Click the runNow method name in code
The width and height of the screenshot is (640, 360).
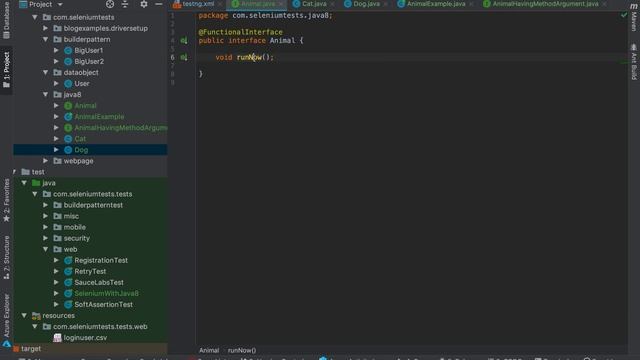[x=249, y=57]
